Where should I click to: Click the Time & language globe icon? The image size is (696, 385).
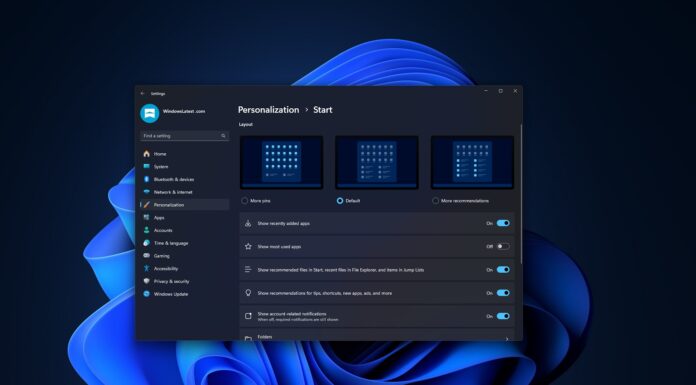coord(146,243)
